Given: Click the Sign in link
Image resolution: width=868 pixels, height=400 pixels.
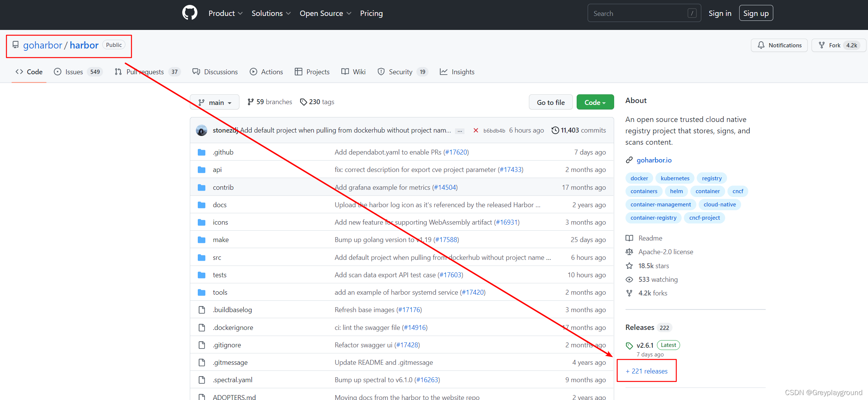Looking at the screenshot, I should coord(720,13).
